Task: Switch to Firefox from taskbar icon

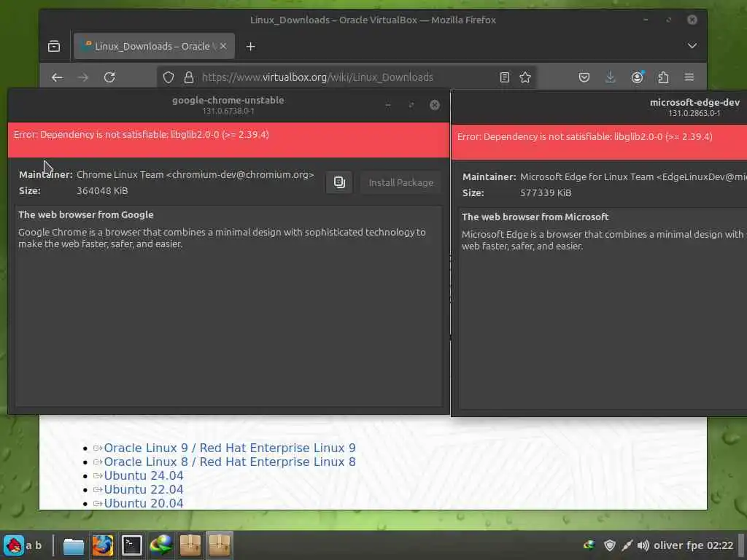Action: [102, 545]
